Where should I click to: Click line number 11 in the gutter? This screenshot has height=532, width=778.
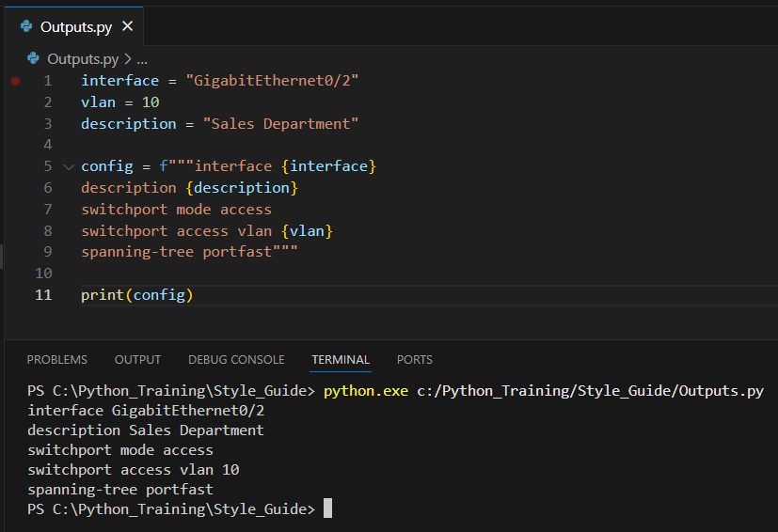click(x=43, y=295)
